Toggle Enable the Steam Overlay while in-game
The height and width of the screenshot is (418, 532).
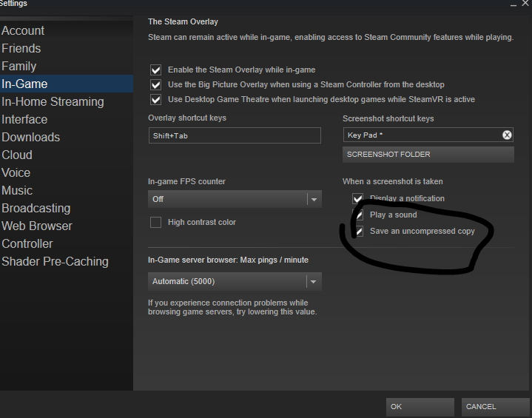pos(155,70)
